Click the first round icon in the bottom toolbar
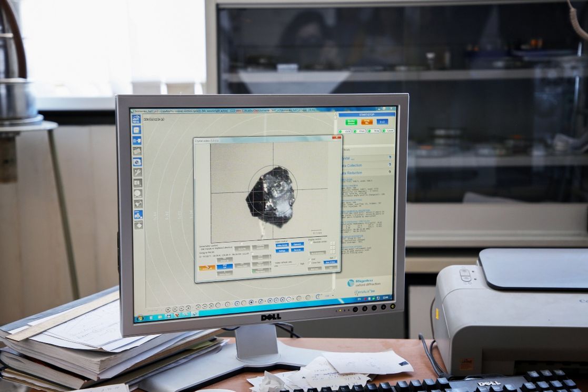Screen dimensions: 588x392 click(168, 309)
